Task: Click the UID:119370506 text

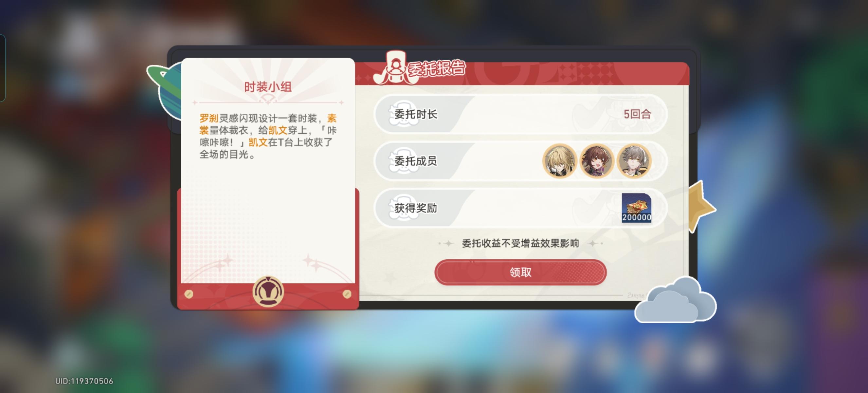Action: point(84,381)
